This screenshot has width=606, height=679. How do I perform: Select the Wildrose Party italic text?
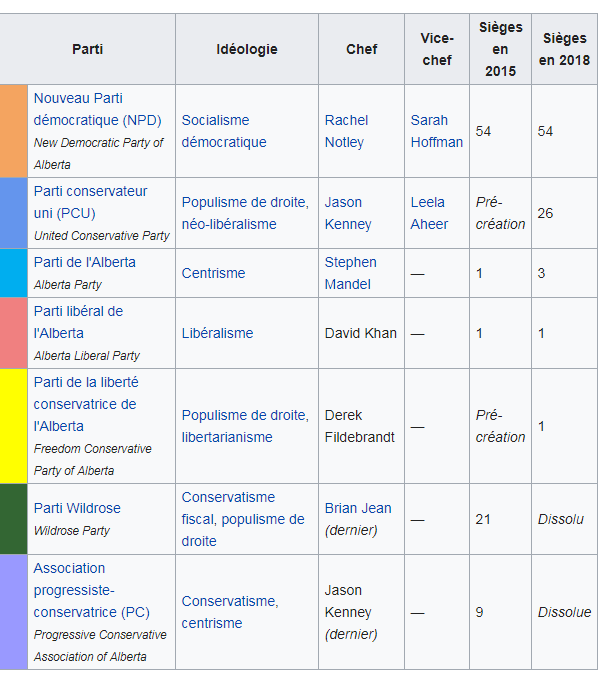[x=72, y=531]
